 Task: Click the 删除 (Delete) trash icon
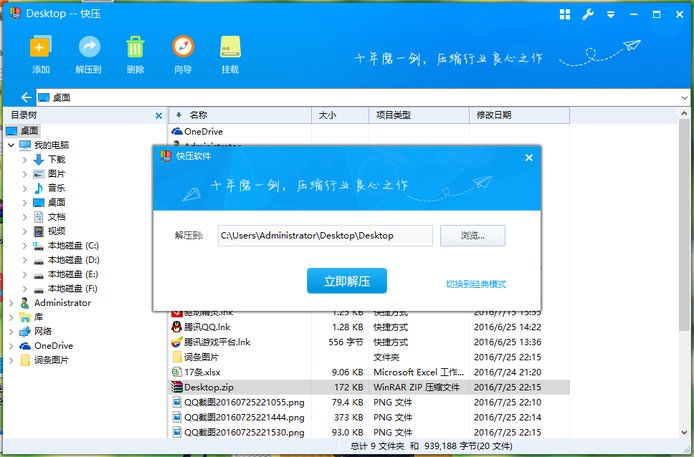(135, 47)
